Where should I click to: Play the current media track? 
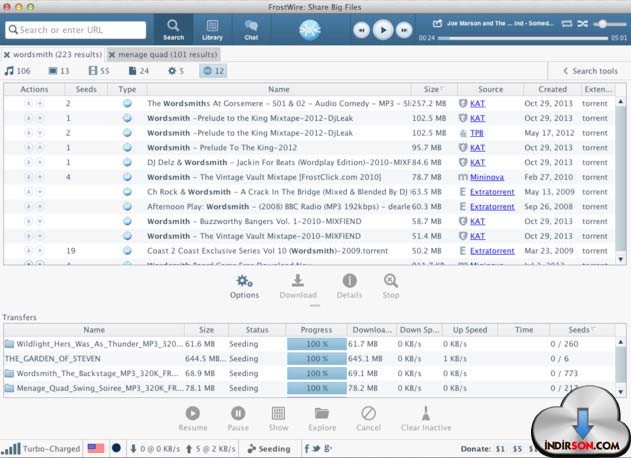[x=383, y=30]
